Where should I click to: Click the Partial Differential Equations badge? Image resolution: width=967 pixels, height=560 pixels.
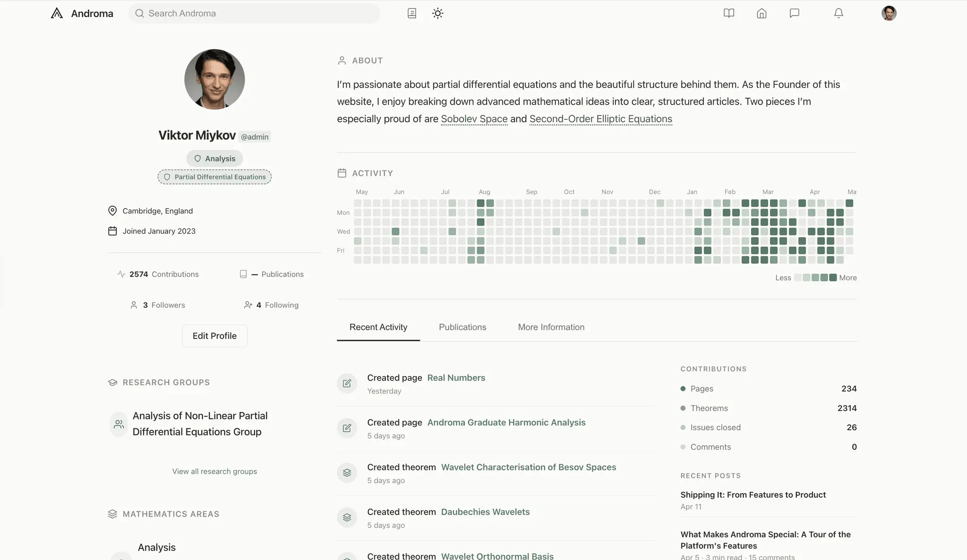(214, 177)
